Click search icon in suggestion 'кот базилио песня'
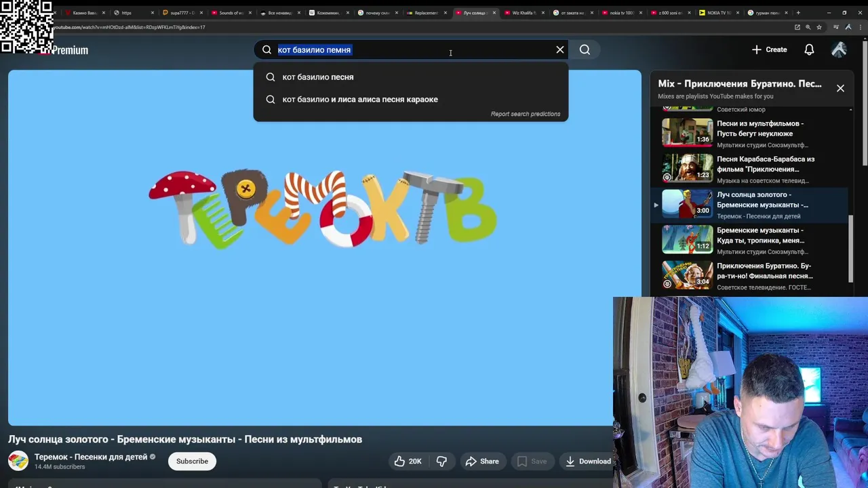The width and height of the screenshot is (868, 488). click(x=271, y=77)
